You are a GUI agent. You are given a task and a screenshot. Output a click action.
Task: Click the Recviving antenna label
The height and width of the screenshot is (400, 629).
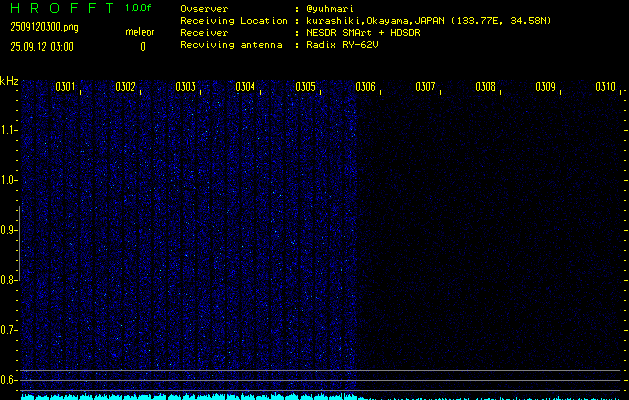point(231,45)
